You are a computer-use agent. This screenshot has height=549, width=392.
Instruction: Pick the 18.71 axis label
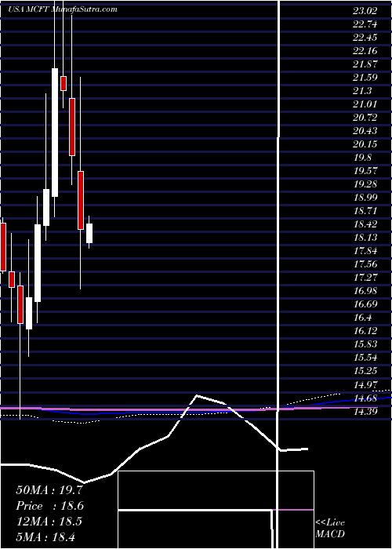click(x=365, y=210)
